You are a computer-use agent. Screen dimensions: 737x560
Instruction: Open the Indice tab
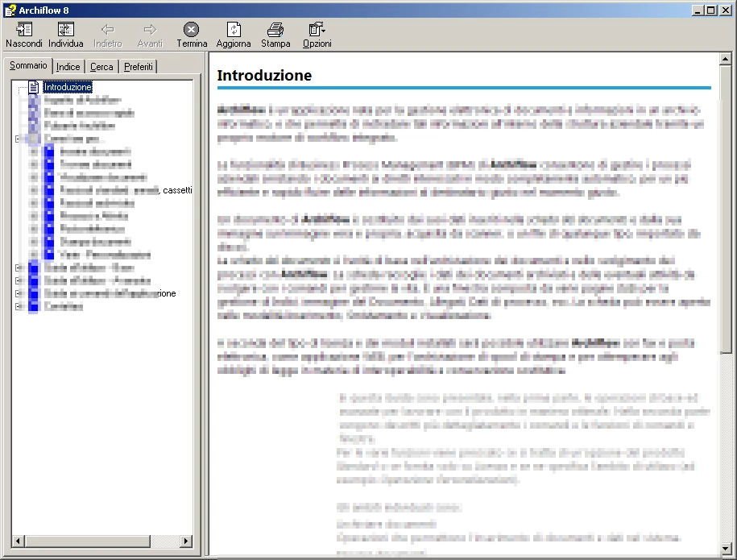tap(68, 67)
